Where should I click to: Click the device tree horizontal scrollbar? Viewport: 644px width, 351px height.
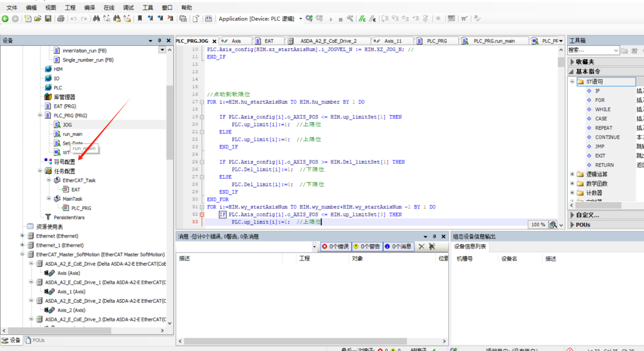(x=60, y=331)
